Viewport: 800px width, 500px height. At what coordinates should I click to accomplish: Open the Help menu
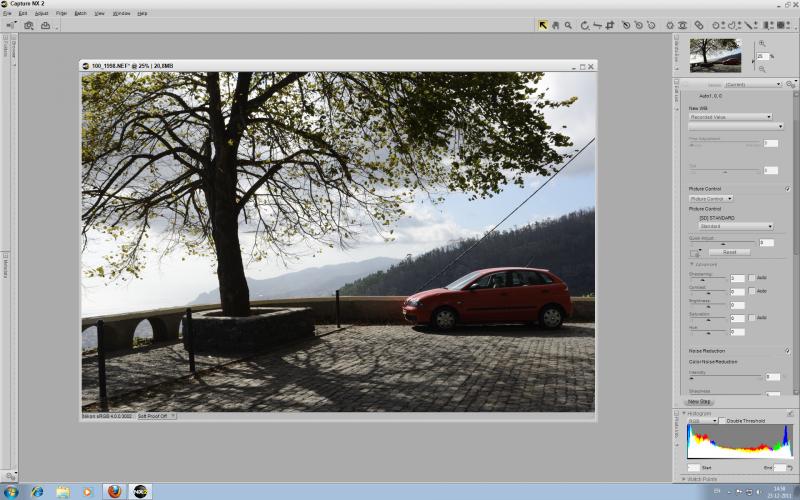142,13
